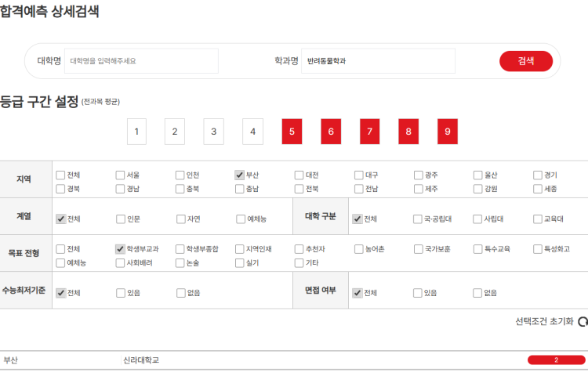Screen dimensions: 588x376
Task: Check the 충남 region checkbox
Action: (239, 189)
